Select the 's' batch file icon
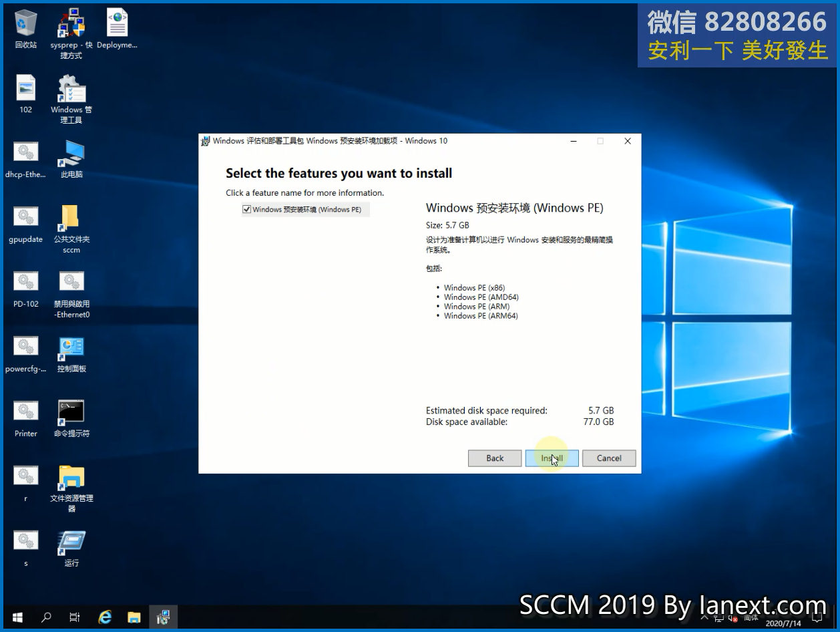840x632 pixels. tap(25, 548)
